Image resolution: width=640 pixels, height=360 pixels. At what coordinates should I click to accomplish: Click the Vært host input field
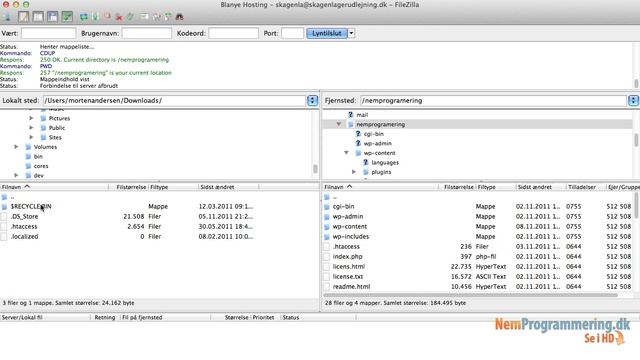(49, 33)
